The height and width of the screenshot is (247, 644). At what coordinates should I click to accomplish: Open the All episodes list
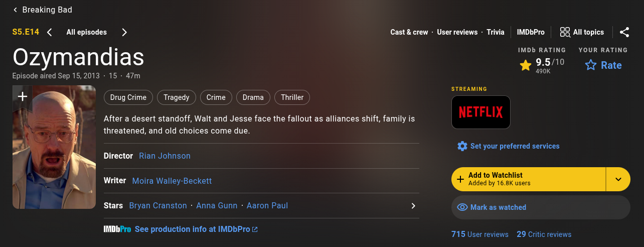pos(87,32)
